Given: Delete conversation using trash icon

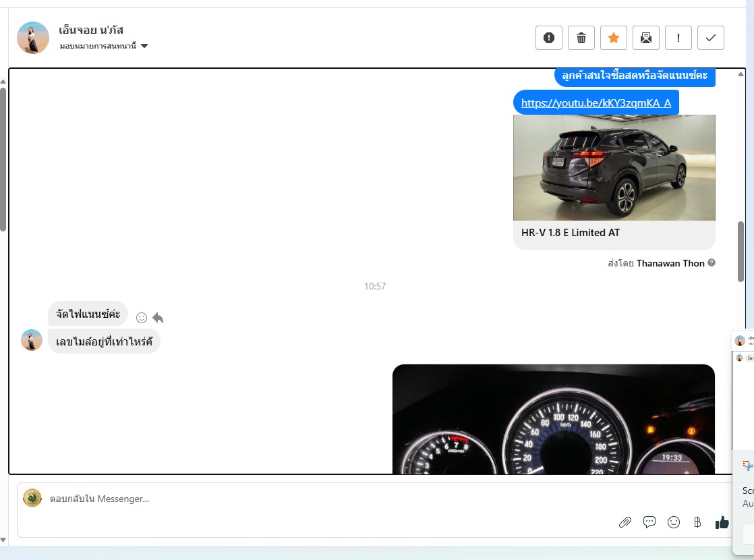Looking at the screenshot, I should click(x=581, y=38).
